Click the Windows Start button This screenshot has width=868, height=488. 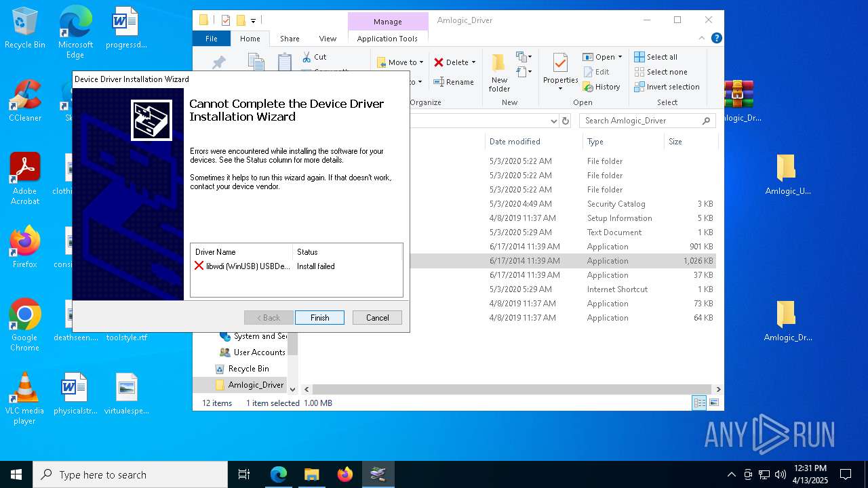(16, 474)
